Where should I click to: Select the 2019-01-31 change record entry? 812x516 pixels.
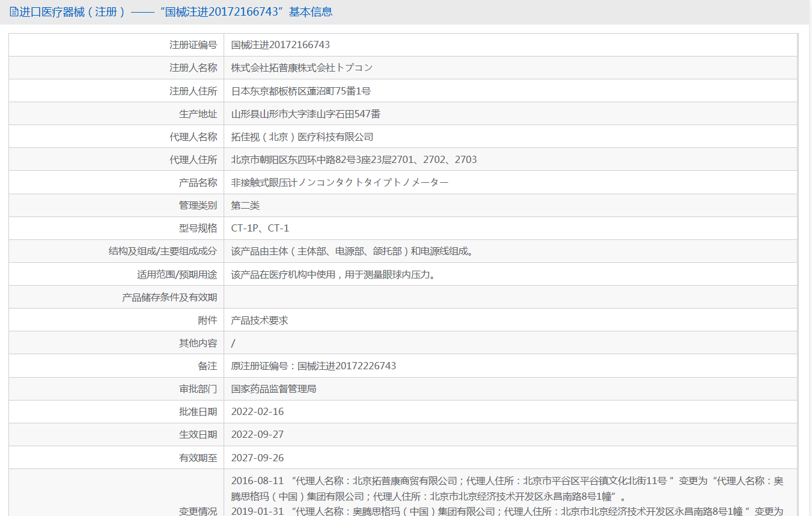(x=508, y=511)
